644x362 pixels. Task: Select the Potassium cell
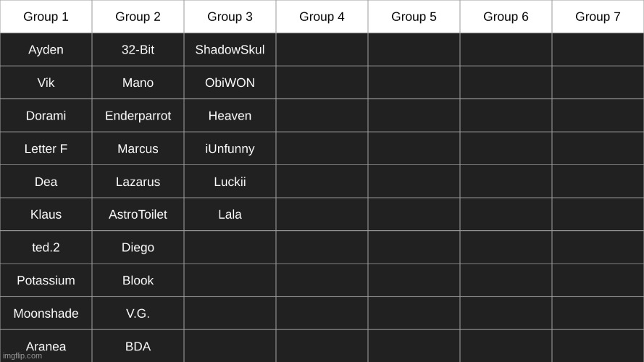click(x=46, y=281)
